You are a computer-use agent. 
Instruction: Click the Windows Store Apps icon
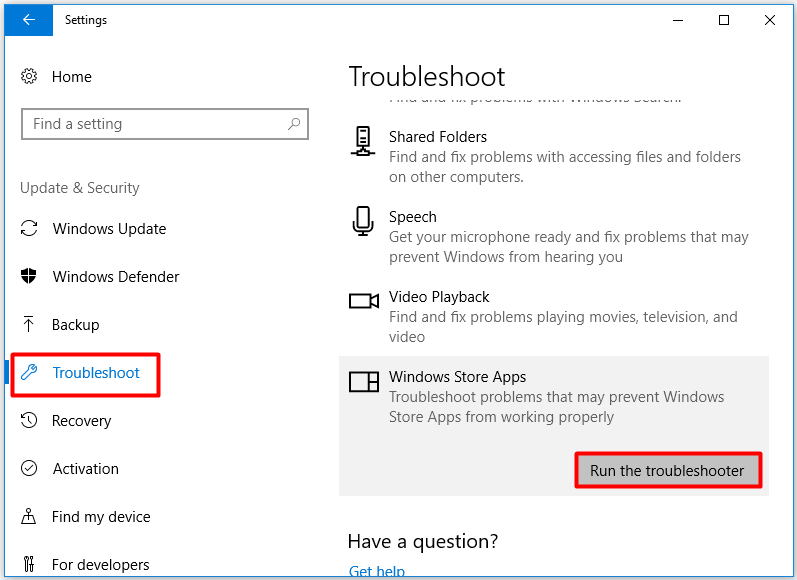coord(364,381)
